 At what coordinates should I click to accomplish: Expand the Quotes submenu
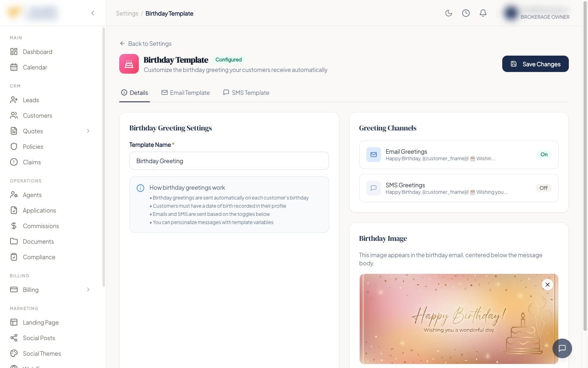[x=88, y=131]
